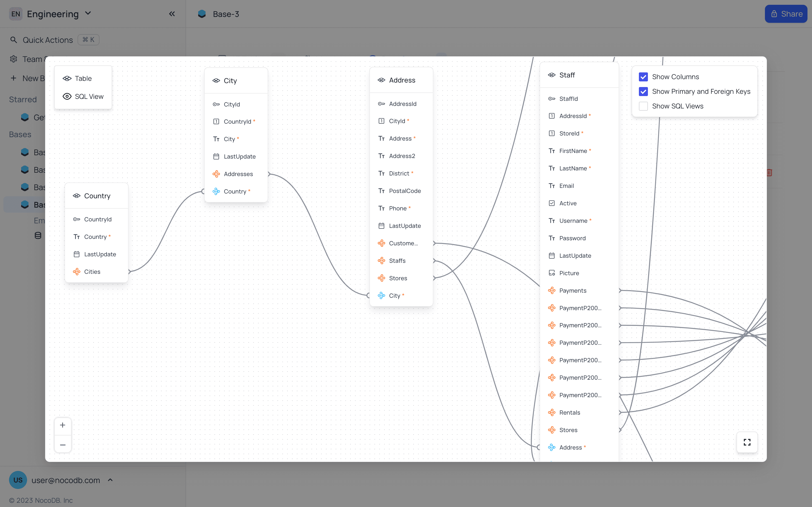The height and width of the screenshot is (507, 812).
Task: Select the Country table header node
Action: pyautogui.click(x=97, y=196)
